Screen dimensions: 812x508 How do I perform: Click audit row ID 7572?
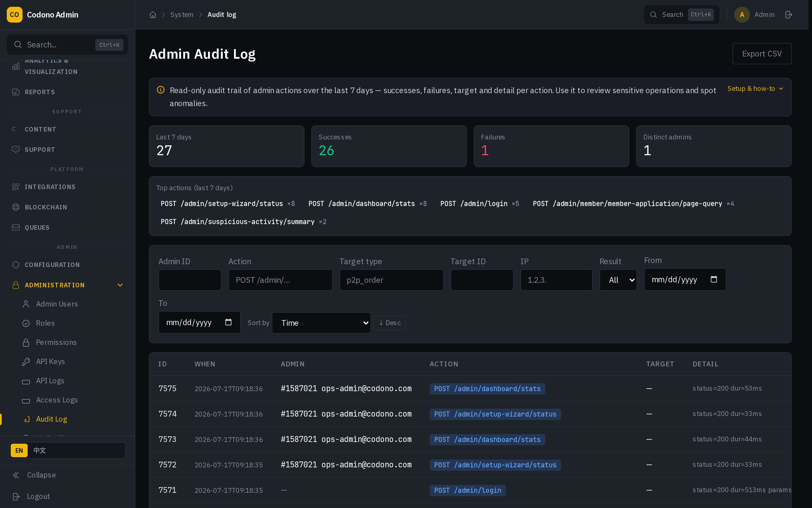167,465
